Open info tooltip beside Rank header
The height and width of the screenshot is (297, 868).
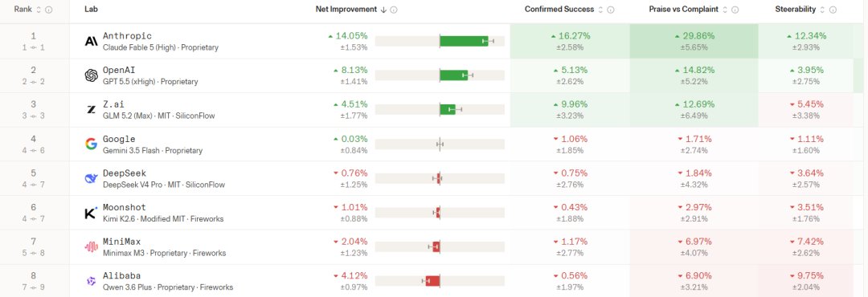[49, 10]
